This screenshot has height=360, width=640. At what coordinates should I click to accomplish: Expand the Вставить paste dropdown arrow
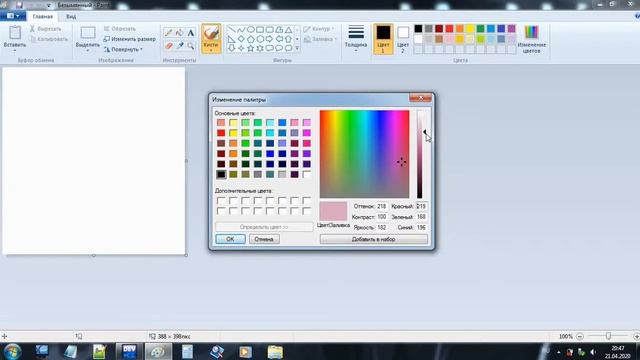15,51
